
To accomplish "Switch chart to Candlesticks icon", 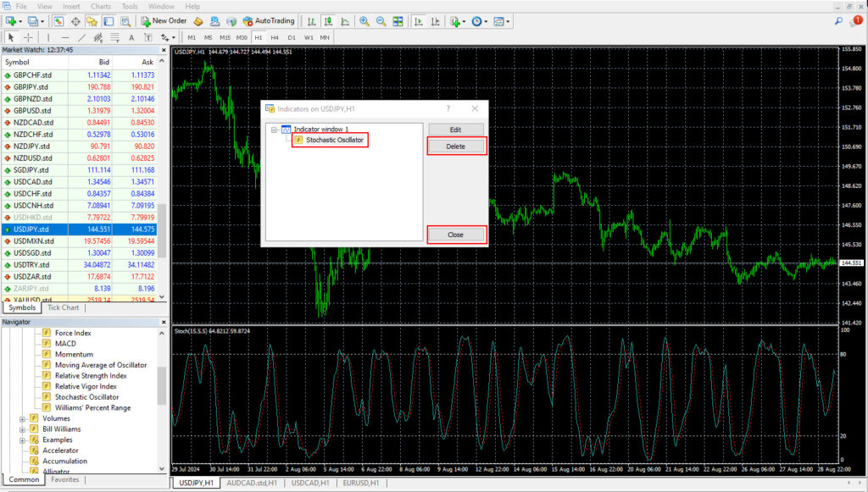I will (x=328, y=21).
